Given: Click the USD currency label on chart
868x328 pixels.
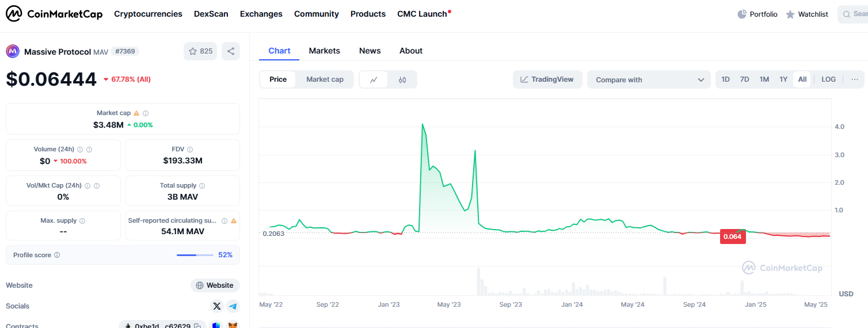Looking at the screenshot, I should (846, 294).
